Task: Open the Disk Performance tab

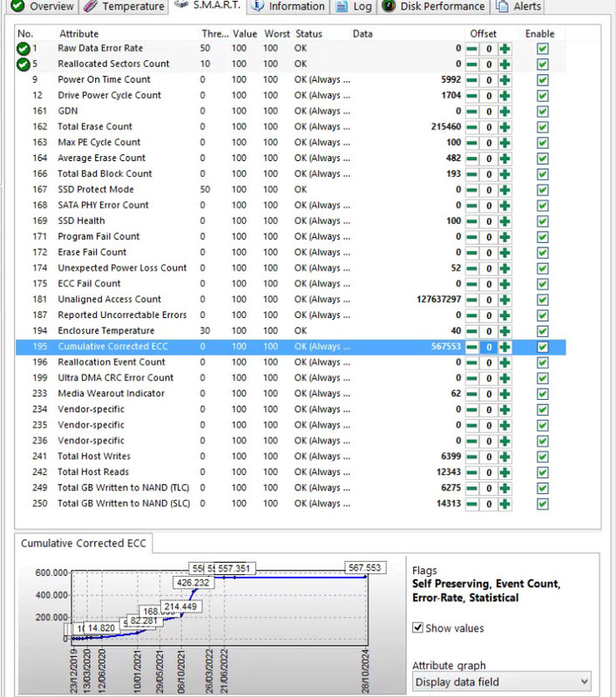Action: (x=433, y=6)
